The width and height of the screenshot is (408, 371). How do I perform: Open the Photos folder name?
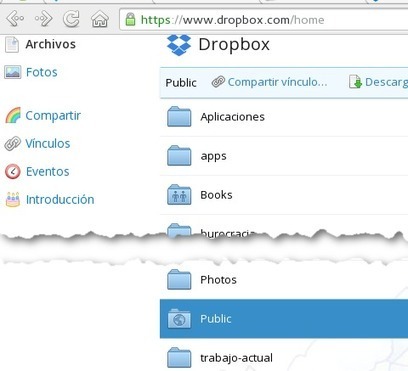coord(218,280)
